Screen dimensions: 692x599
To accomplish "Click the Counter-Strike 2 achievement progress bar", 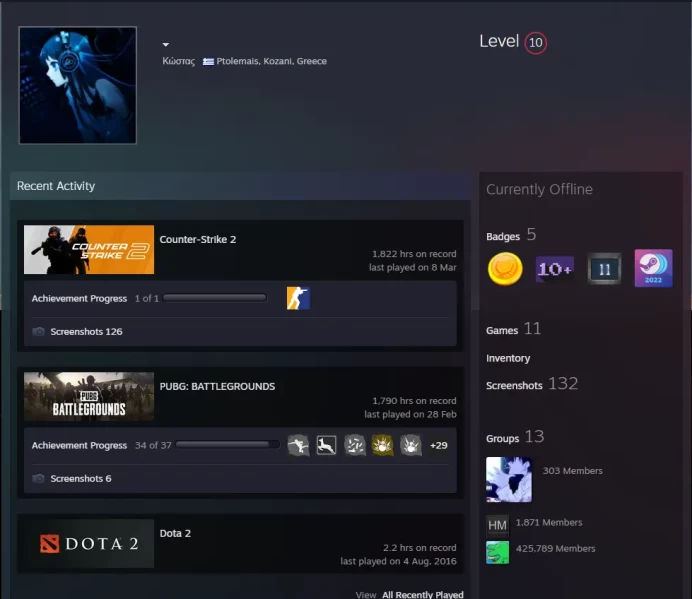I will point(214,298).
